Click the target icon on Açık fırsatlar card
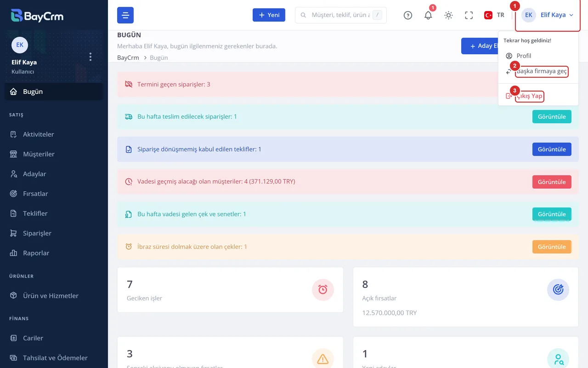 pyautogui.click(x=558, y=289)
